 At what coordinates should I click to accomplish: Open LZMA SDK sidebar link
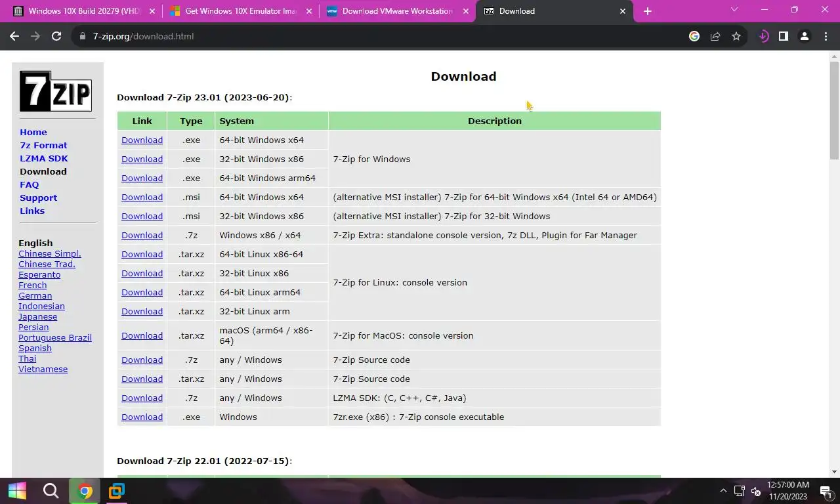[x=44, y=158]
